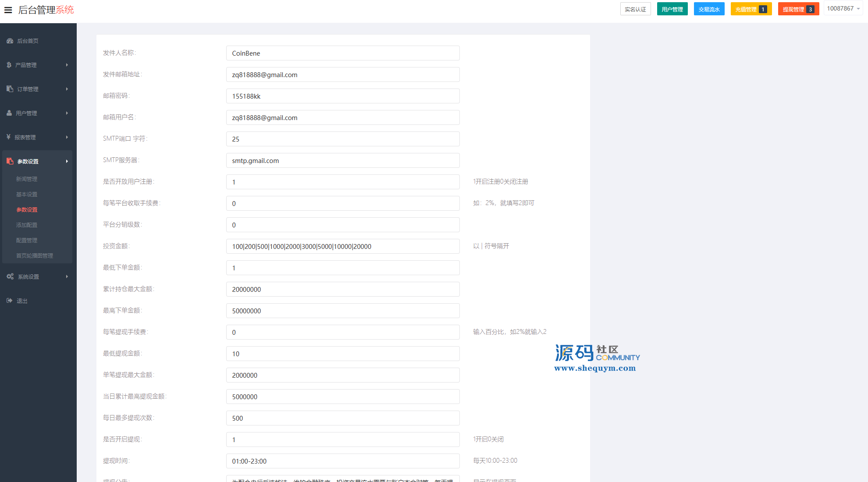The image size is (868, 482).
Task: Expand the 产品管理 submenu arrow
Action: 67,65
